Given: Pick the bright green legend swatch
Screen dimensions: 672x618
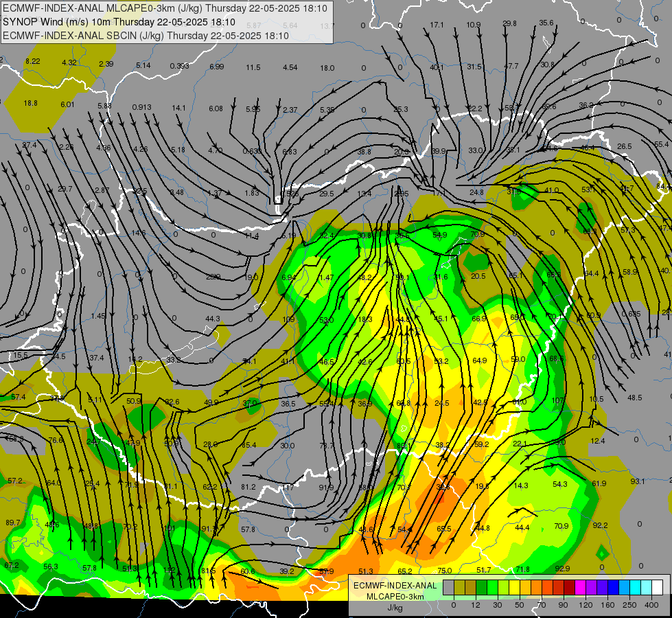Looking at the screenshot, I should [493, 587].
